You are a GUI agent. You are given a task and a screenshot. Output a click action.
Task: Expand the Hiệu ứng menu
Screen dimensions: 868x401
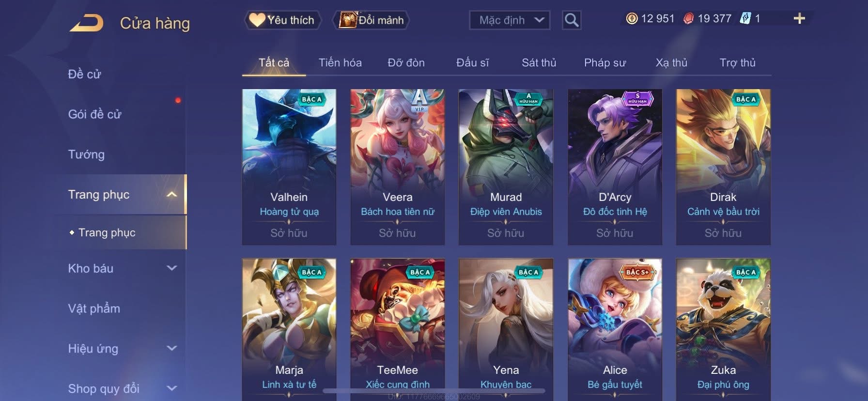[171, 349]
